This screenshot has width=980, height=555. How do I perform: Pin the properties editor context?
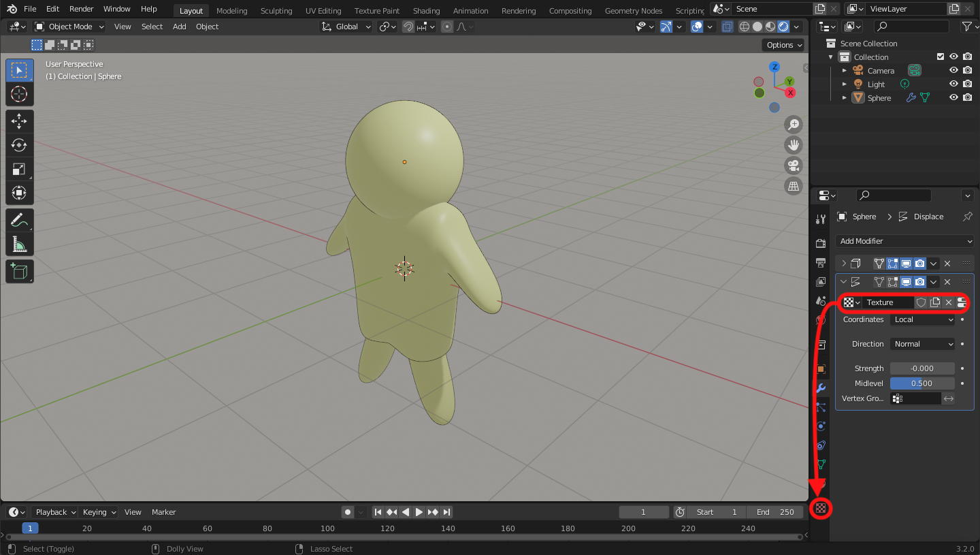(967, 217)
